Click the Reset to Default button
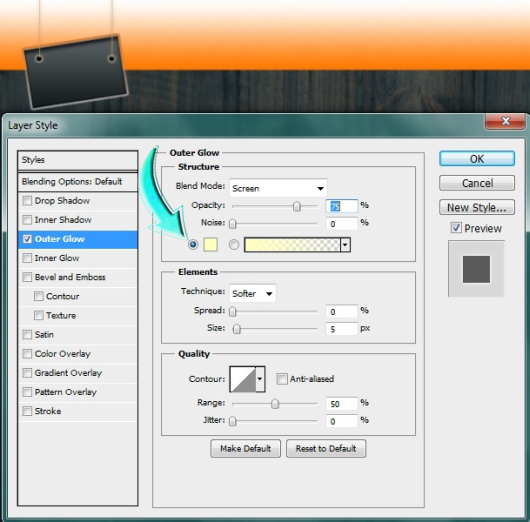Image resolution: width=530 pixels, height=522 pixels. click(326, 449)
